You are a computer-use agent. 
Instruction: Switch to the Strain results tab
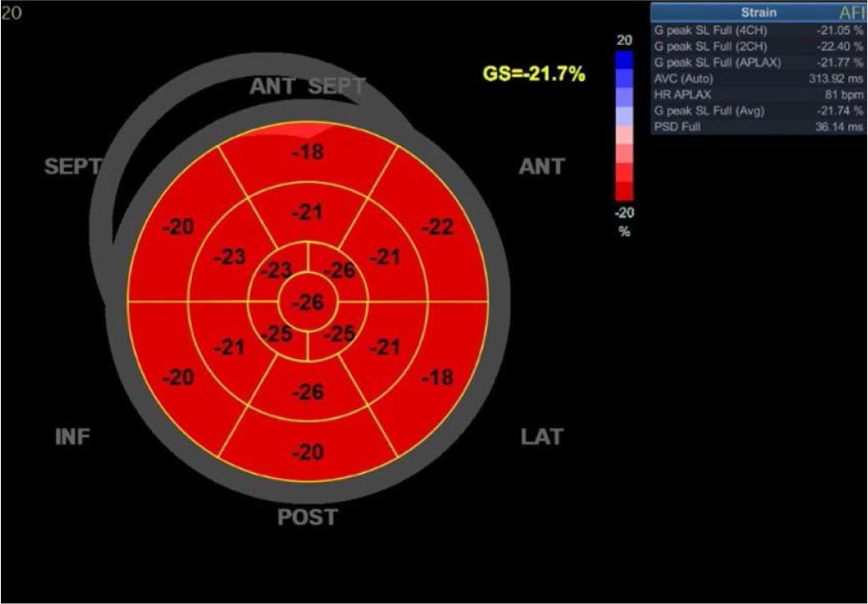(x=761, y=13)
